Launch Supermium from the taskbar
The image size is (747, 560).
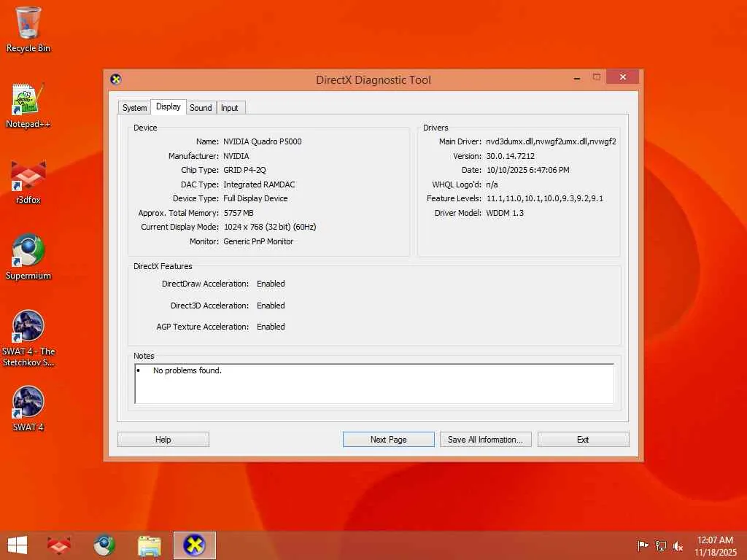(104, 545)
